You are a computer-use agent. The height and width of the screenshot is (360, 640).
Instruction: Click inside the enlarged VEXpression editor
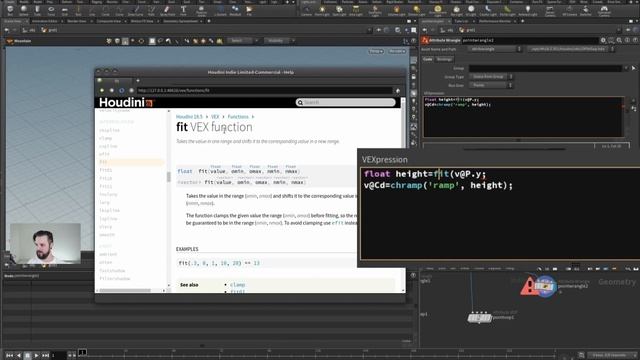500,213
